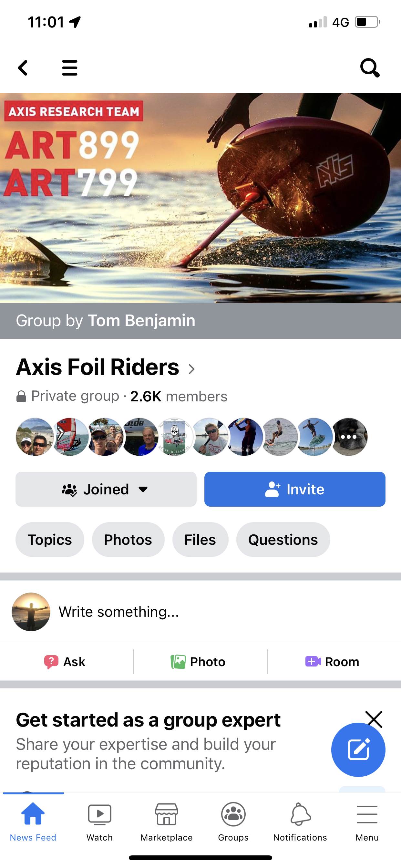The height and width of the screenshot is (868, 401).
Task: Select the Topics filter chip
Action: [x=49, y=540]
